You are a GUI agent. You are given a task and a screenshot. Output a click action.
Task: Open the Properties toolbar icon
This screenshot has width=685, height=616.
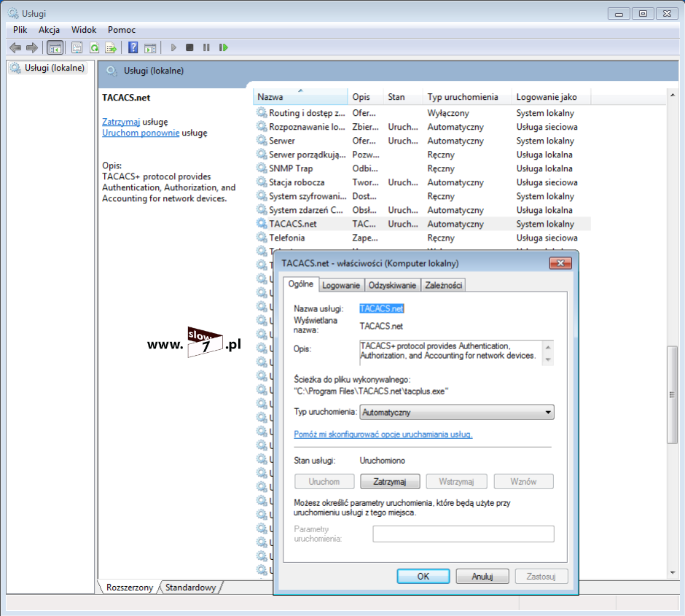(x=77, y=47)
